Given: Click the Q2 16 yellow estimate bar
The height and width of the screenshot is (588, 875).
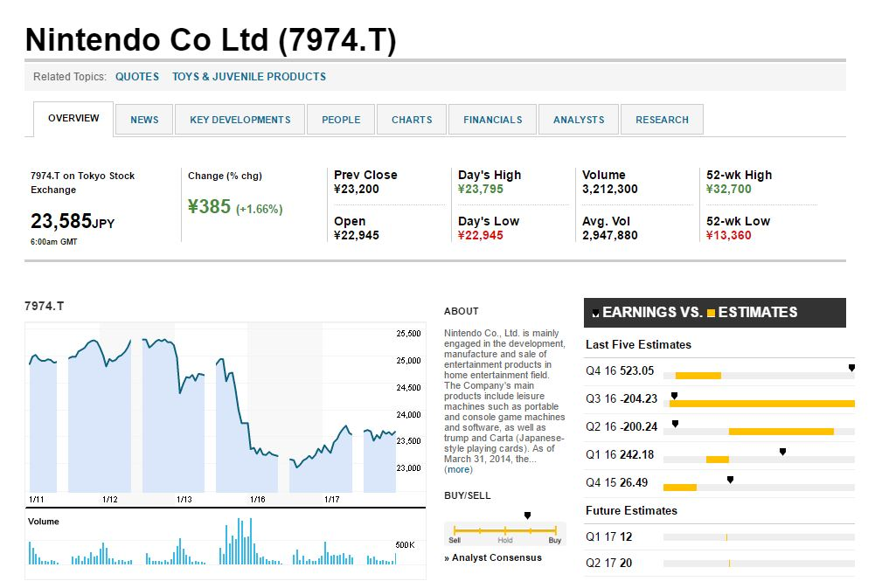Looking at the screenshot, I should click(x=781, y=432).
